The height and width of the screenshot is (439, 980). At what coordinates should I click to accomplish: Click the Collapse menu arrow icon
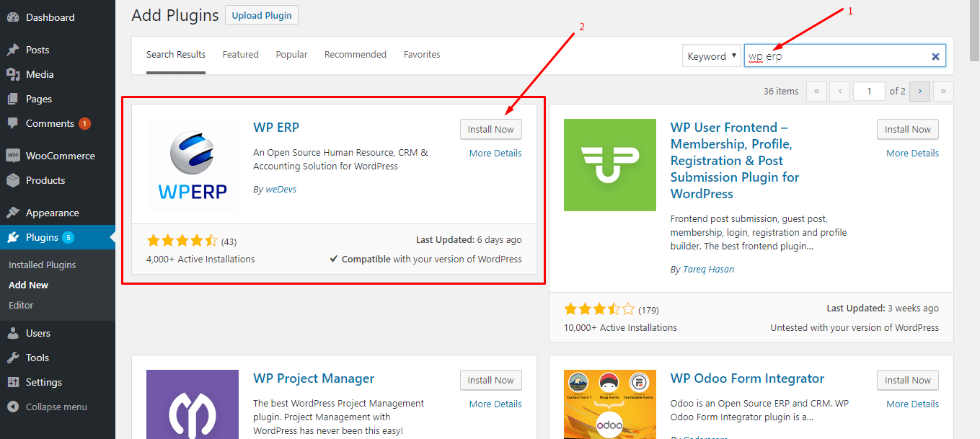pos(13,407)
